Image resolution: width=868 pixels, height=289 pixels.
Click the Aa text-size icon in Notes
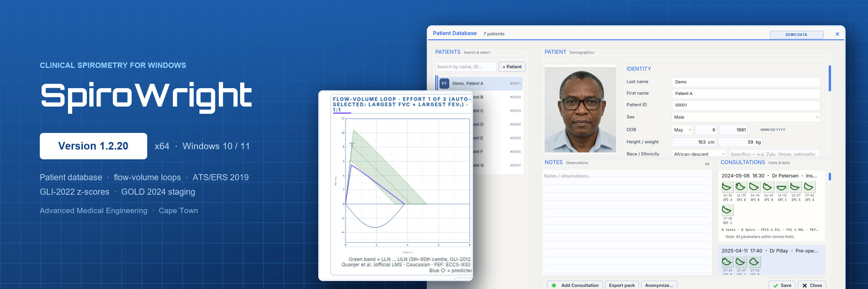click(x=707, y=164)
